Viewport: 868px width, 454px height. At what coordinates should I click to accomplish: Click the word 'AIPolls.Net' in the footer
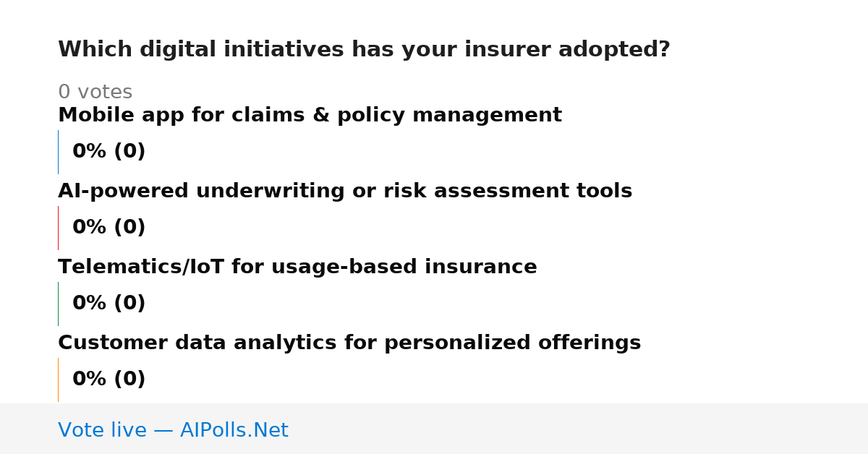[x=234, y=431]
